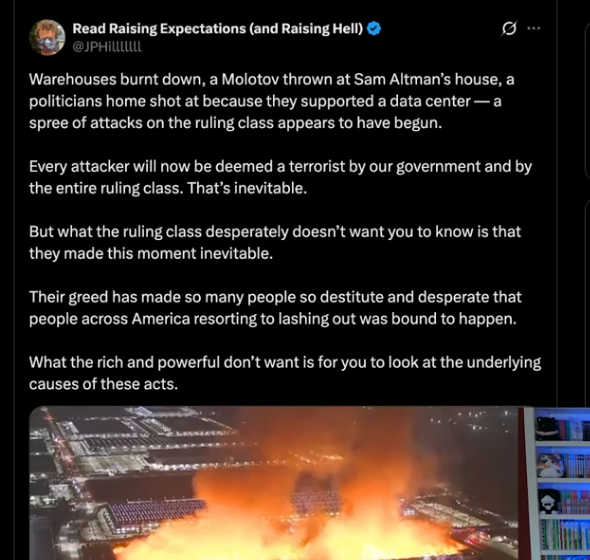Click the blue verified checkmark badge
The image size is (590, 560).
[x=374, y=29]
